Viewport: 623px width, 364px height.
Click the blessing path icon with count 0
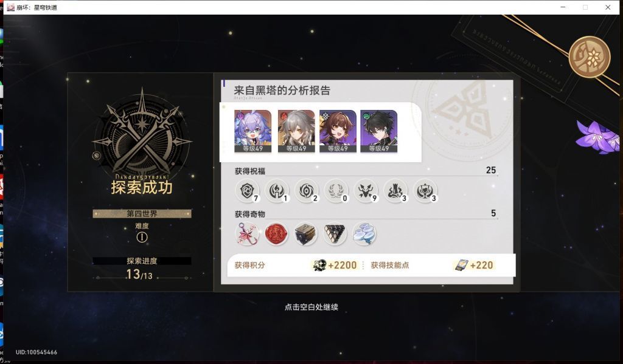336,191
